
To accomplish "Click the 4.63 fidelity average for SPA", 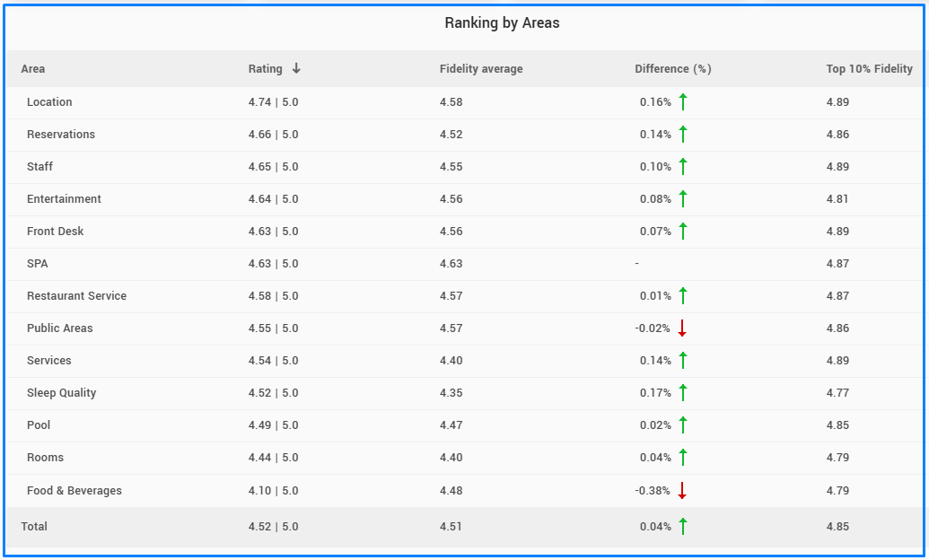I will (x=451, y=264).
